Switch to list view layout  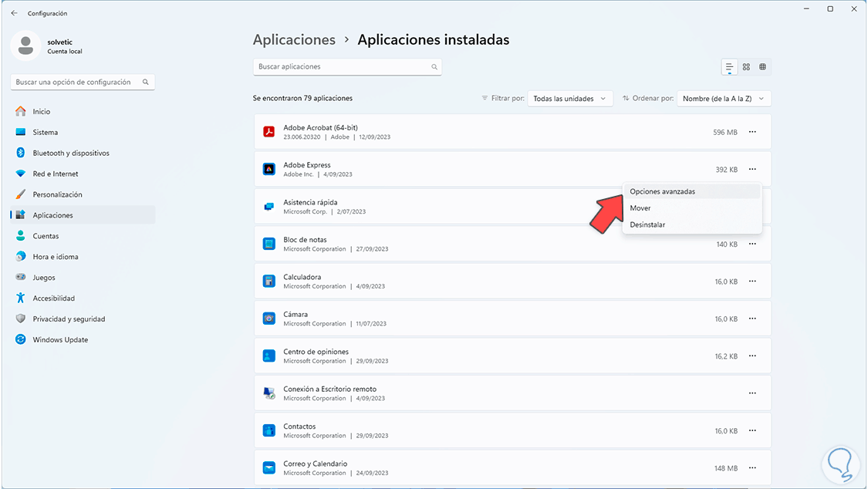729,67
